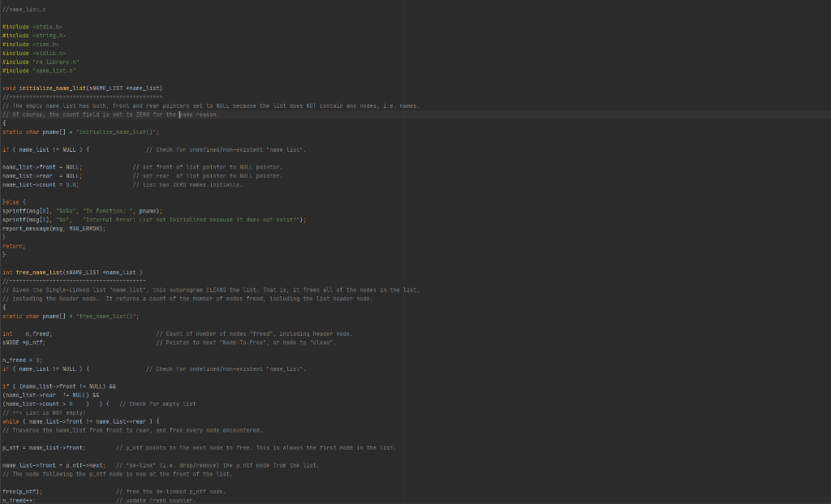831x504 pixels.
Task: Click the 'return;' statement
Action: 14,247
